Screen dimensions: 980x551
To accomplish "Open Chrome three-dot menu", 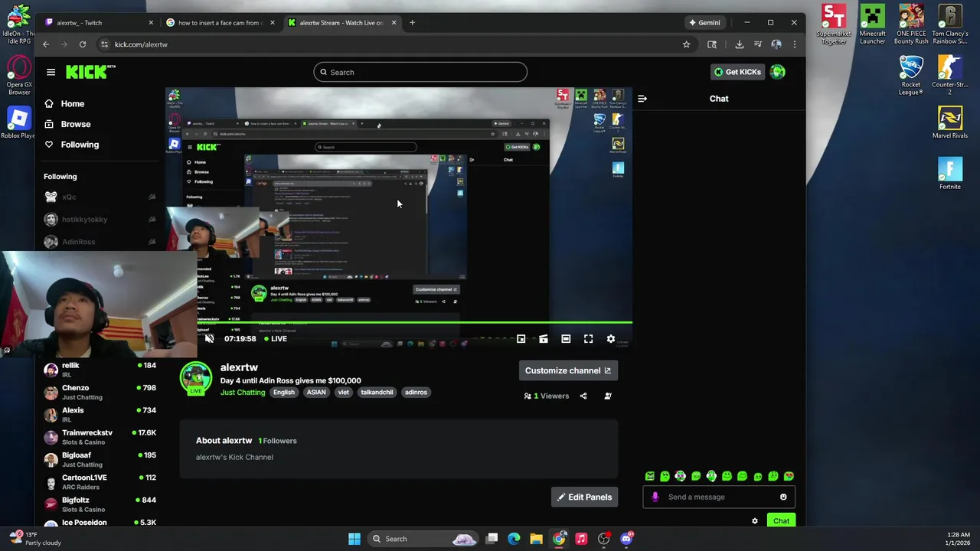I will [795, 44].
